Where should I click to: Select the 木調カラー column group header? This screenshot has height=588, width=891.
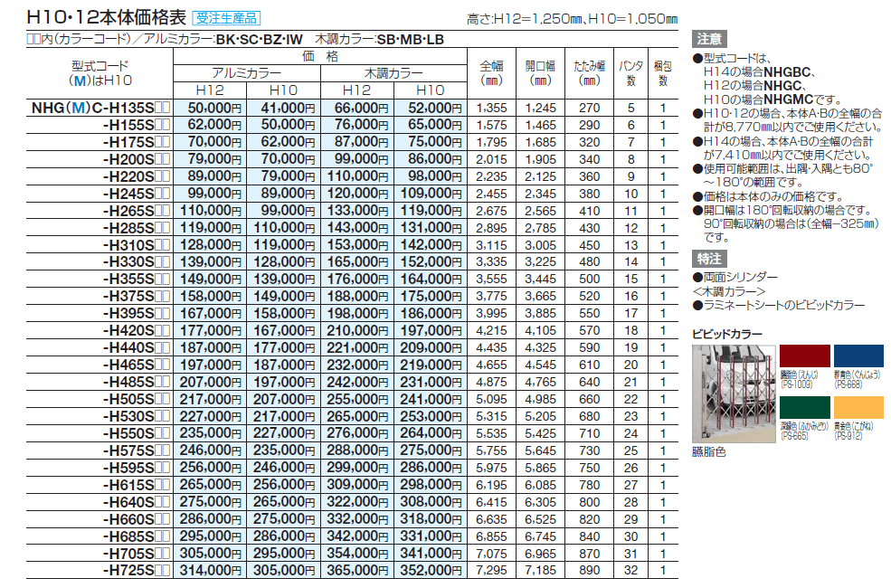point(393,73)
